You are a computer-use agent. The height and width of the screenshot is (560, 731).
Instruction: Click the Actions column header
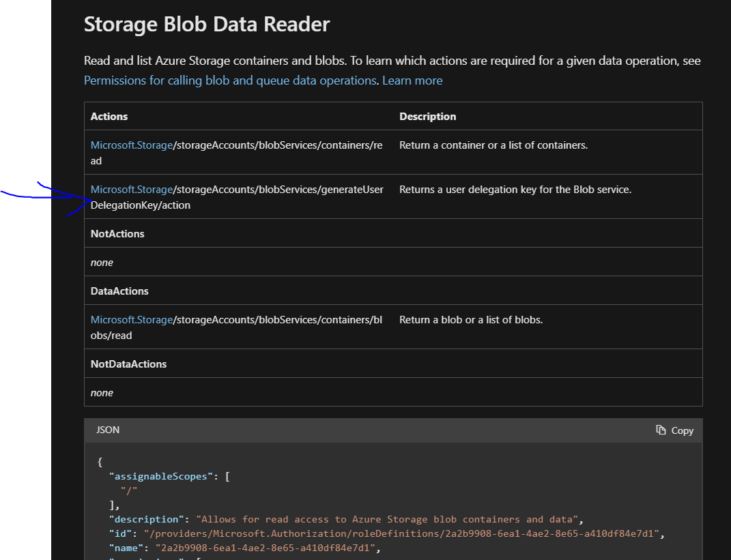coord(109,117)
